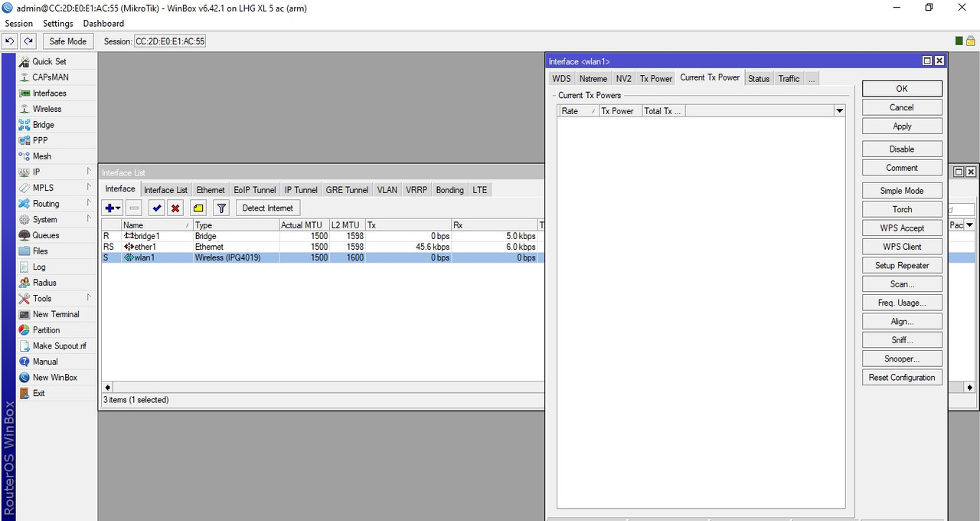Click Freq. Usage... button
This screenshot has height=521, width=980.
pyautogui.click(x=902, y=303)
